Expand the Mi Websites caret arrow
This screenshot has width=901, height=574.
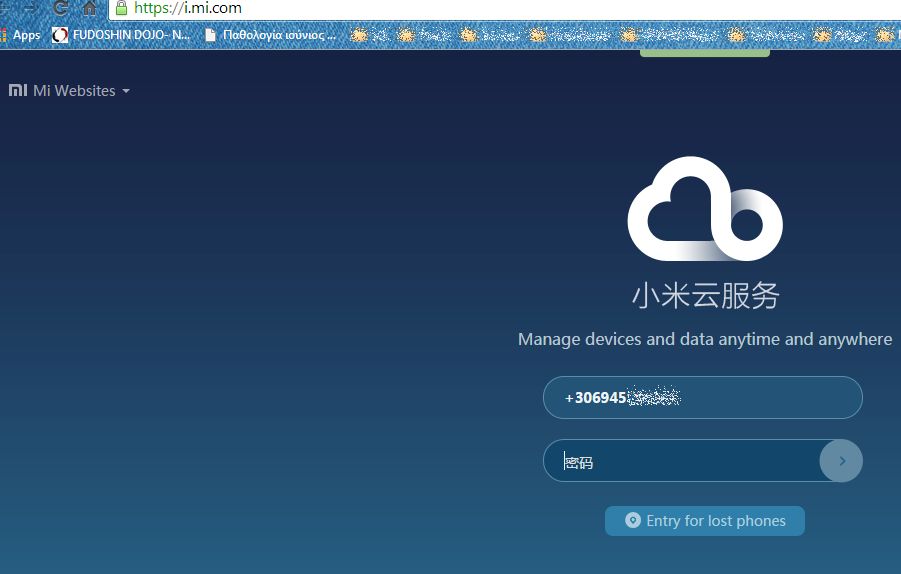(x=126, y=91)
